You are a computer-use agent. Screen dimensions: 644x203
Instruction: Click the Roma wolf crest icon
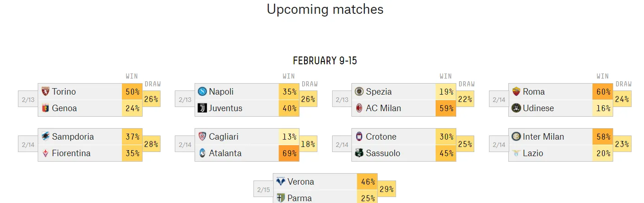516,91
